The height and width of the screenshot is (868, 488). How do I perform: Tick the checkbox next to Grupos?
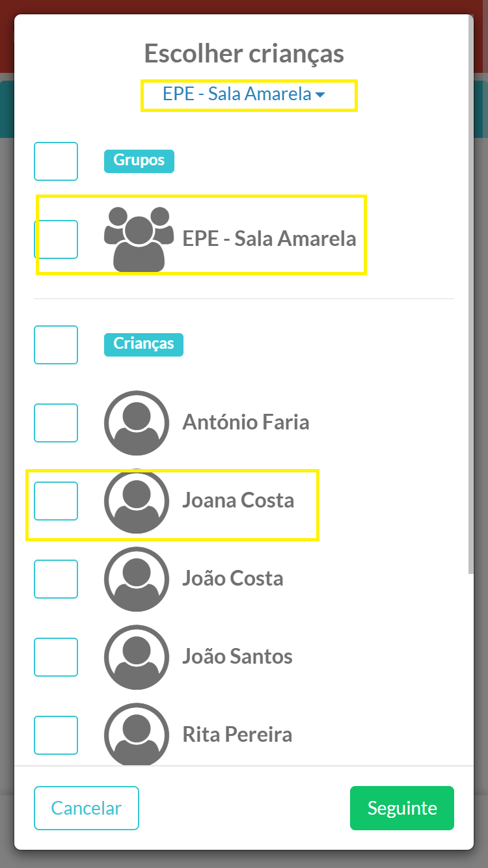tap(56, 161)
